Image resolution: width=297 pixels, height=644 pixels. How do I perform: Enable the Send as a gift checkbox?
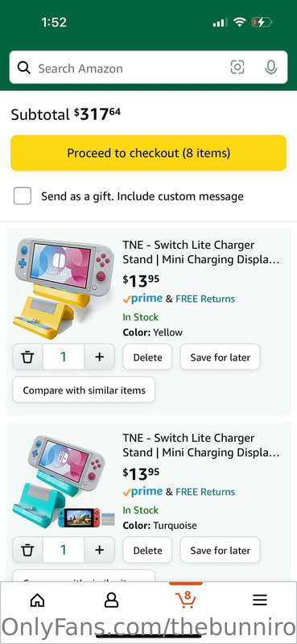[x=23, y=196]
